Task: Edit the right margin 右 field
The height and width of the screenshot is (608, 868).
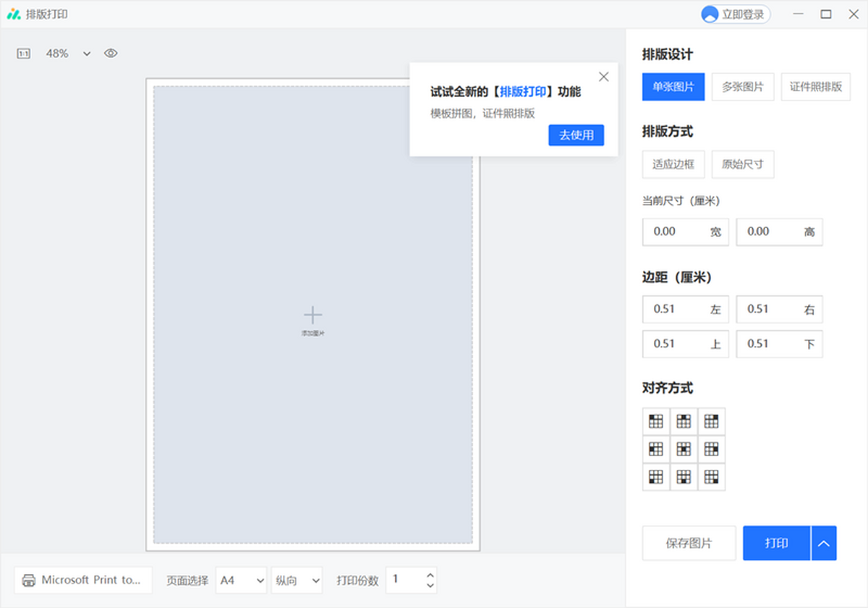Action: pyautogui.click(x=780, y=309)
